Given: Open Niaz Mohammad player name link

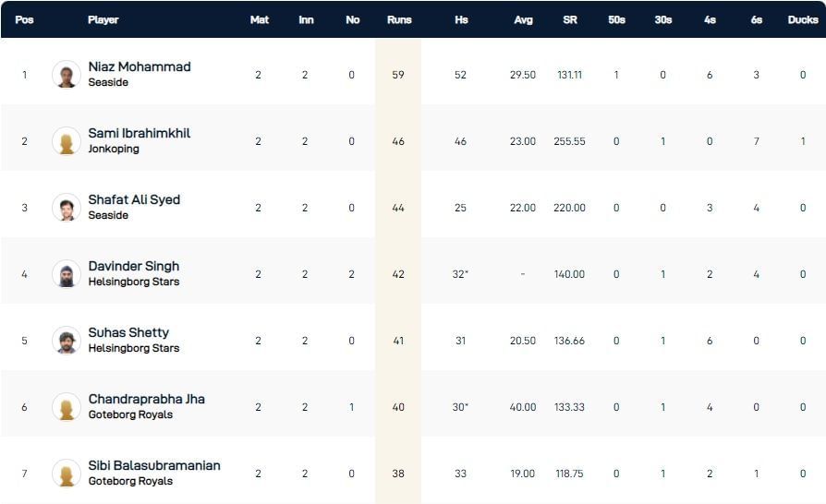Looking at the screenshot, I should pyautogui.click(x=140, y=67).
